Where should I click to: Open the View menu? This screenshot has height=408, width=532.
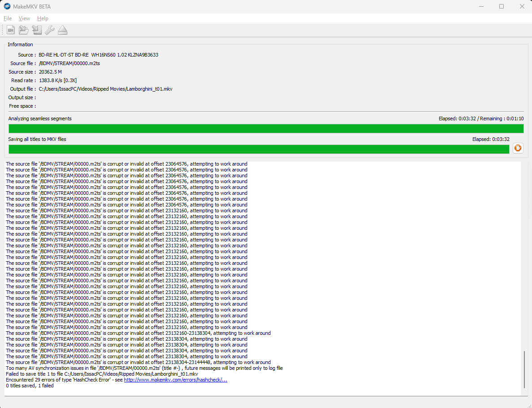[x=24, y=18]
